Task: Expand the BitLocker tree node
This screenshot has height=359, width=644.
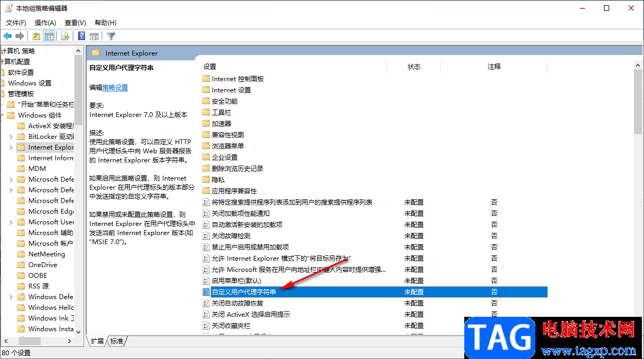Action: tap(11, 137)
